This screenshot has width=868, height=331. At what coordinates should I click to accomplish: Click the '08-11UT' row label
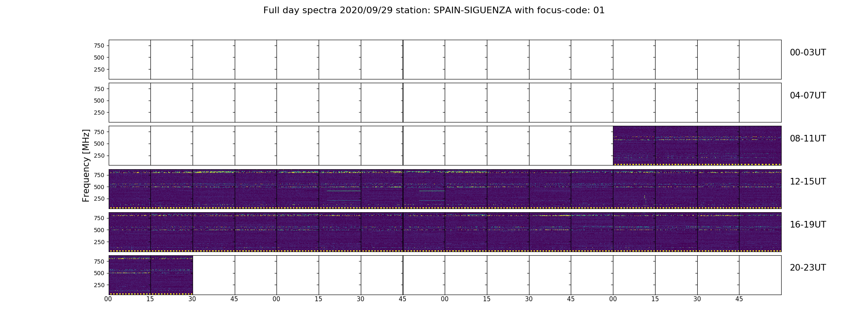(x=808, y=139)
